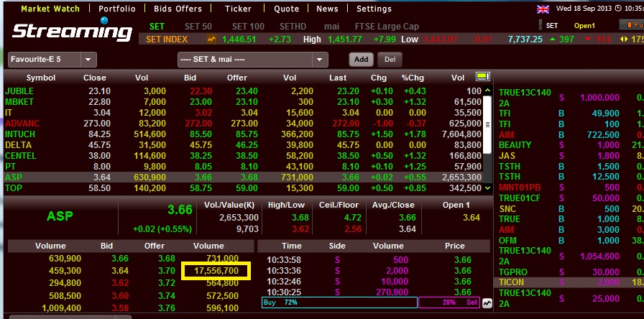Click the red decliners triangle icon

coord(588,40)
